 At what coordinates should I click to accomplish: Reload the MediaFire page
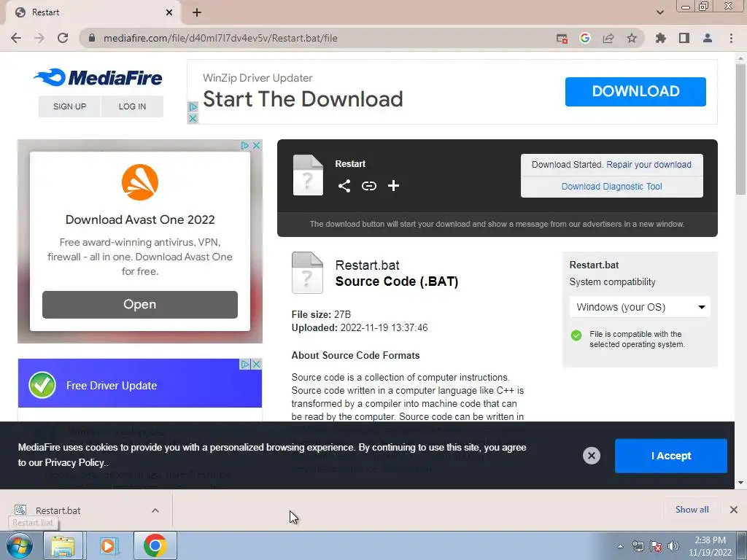point(63,38)
